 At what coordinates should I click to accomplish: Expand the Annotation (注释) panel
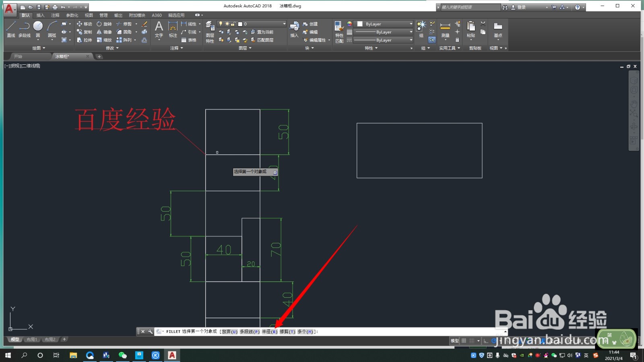177,48
